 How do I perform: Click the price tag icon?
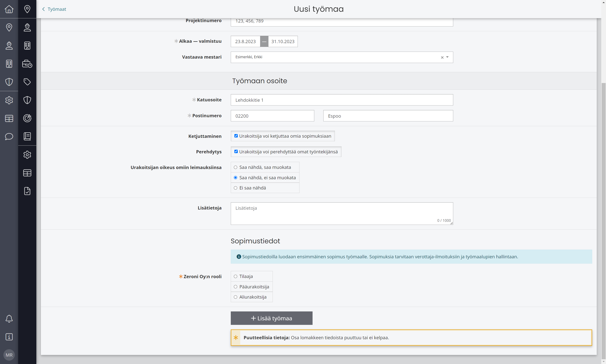point(27,82)
